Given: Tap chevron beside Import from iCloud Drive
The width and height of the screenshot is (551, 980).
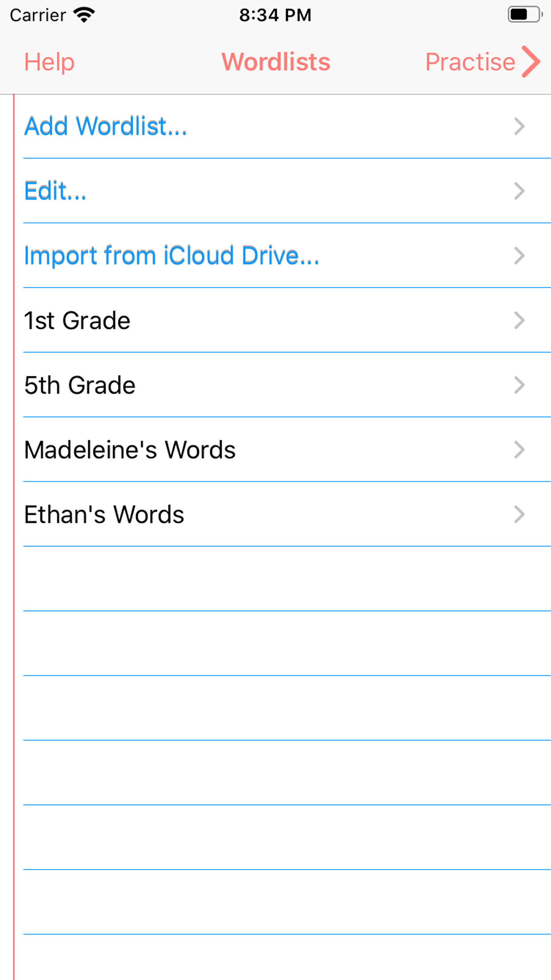Looking at the screenshot, I should (x=520, y=256).
